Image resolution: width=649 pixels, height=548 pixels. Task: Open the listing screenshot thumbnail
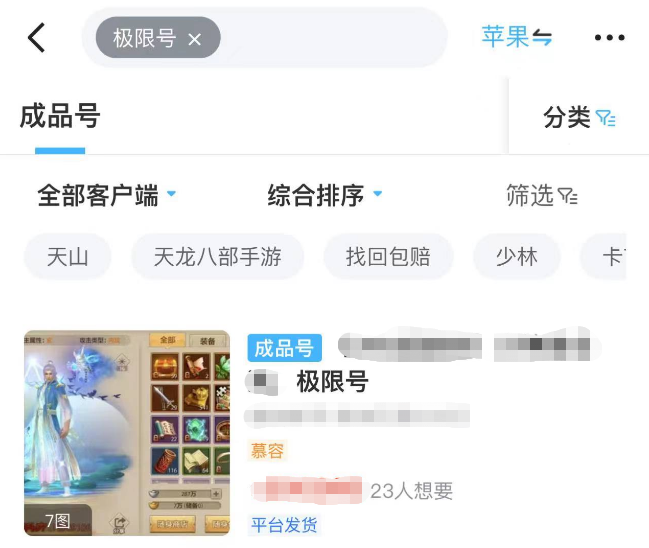tap(127, 433)
